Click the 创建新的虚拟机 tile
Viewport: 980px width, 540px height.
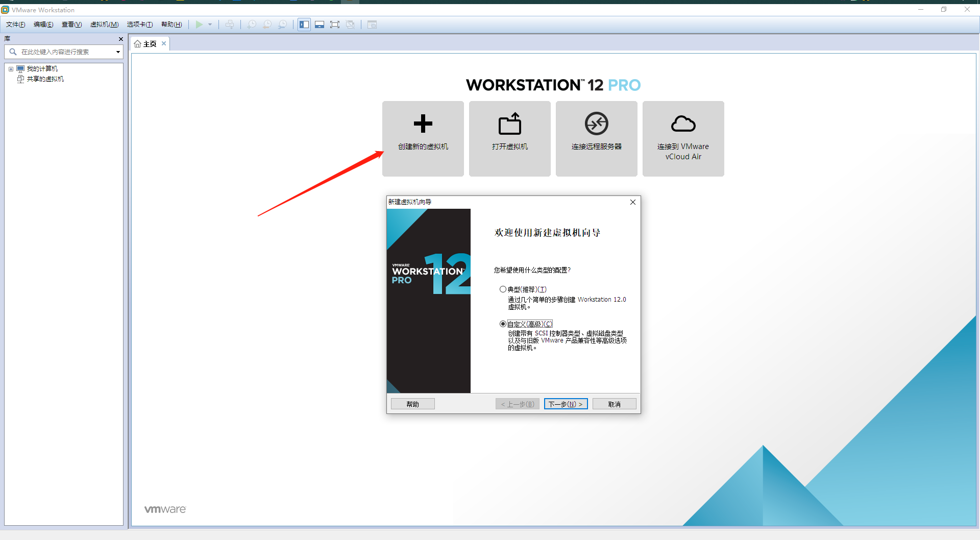point(423,139)
